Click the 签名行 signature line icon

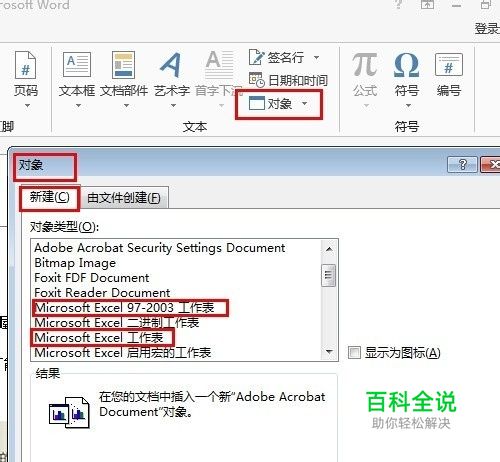256,57
